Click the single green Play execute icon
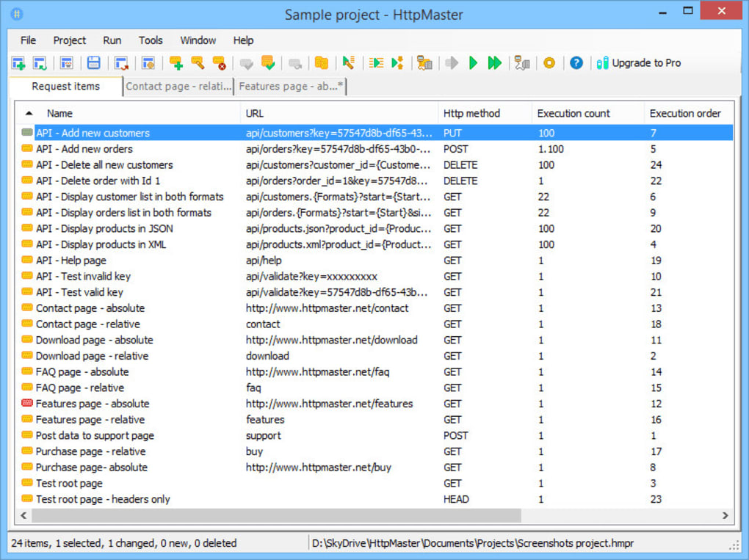Image resolution: width=749 pixels, height=560 pixels. (473, 63)
